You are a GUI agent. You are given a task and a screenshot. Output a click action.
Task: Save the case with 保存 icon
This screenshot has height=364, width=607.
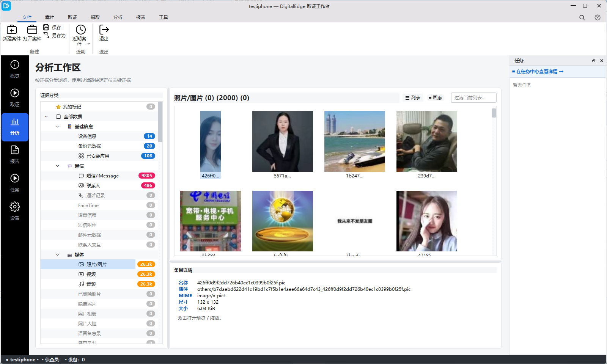click(x=46, y=27)
